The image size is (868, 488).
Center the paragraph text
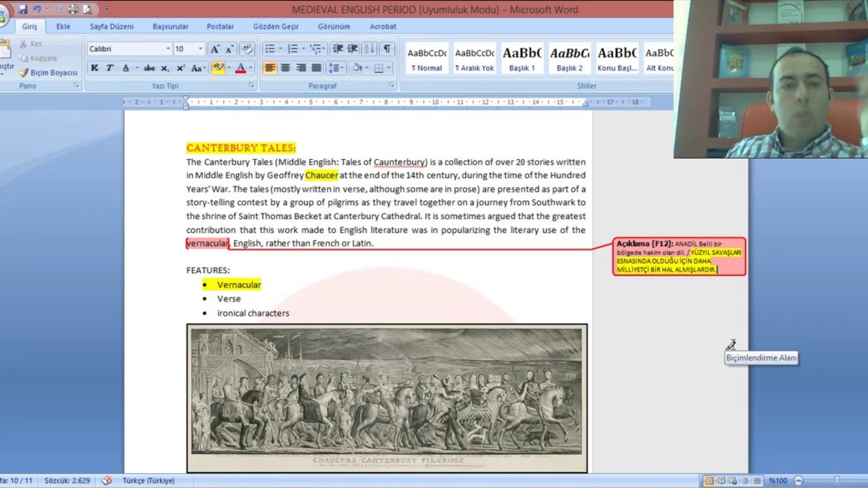pos(285,68)
